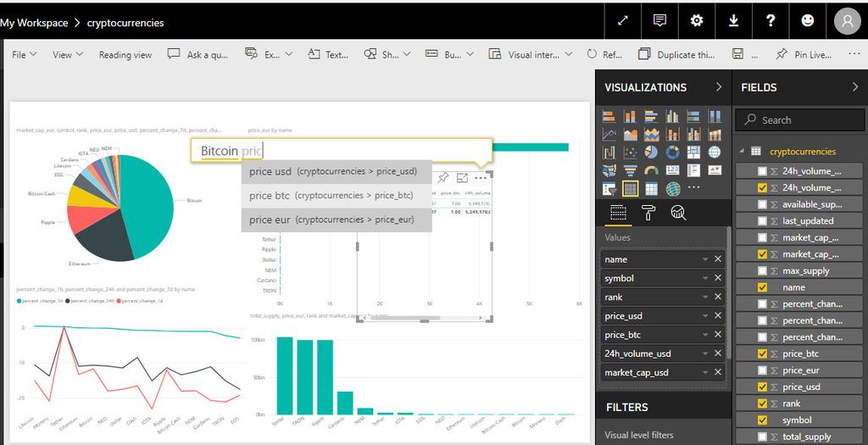This screenshot has width=868, height=445.
Task: Switch to Reading view
Action: [x=125, y=54]
